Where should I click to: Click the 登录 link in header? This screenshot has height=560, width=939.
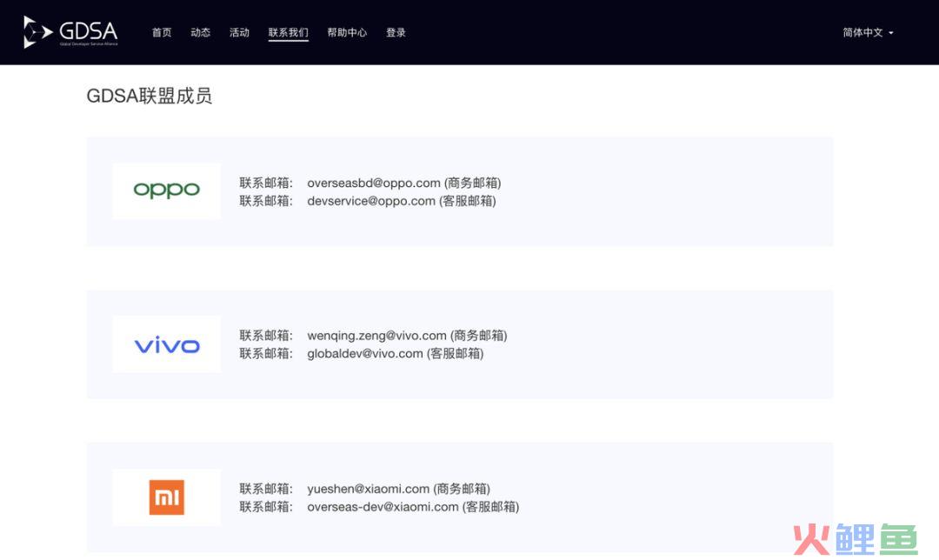point(396,32)
